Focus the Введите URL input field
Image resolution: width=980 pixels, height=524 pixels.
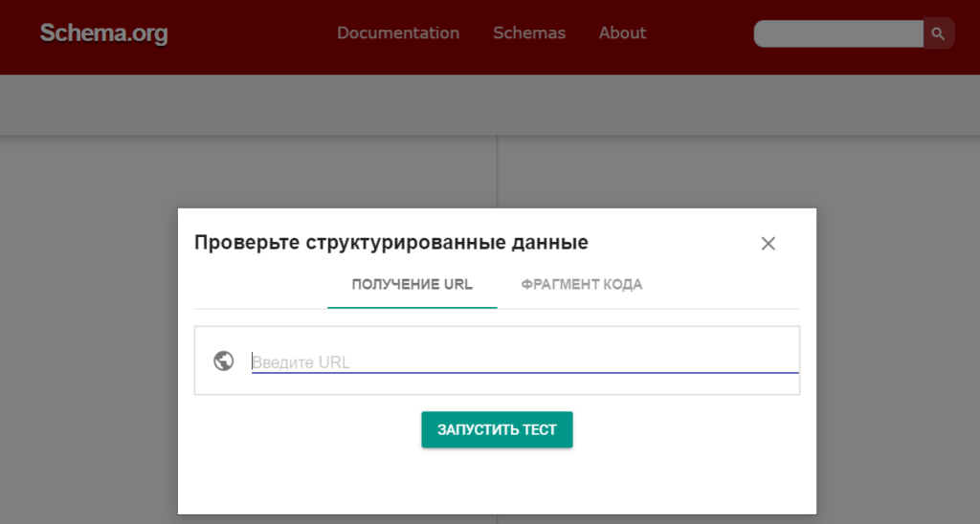525,361
